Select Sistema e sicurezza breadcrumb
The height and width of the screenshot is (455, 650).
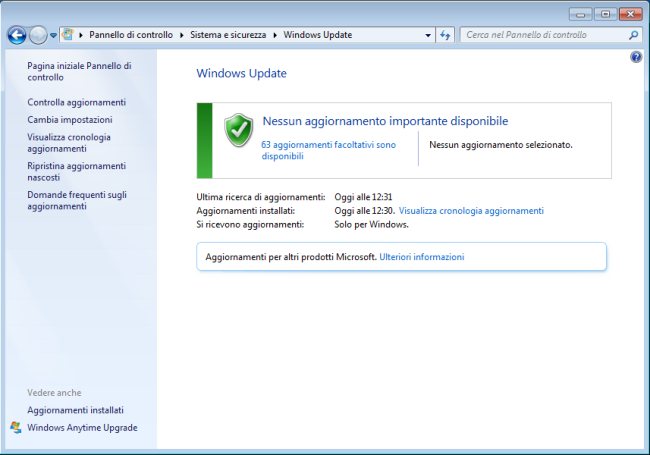click(228, 35)
